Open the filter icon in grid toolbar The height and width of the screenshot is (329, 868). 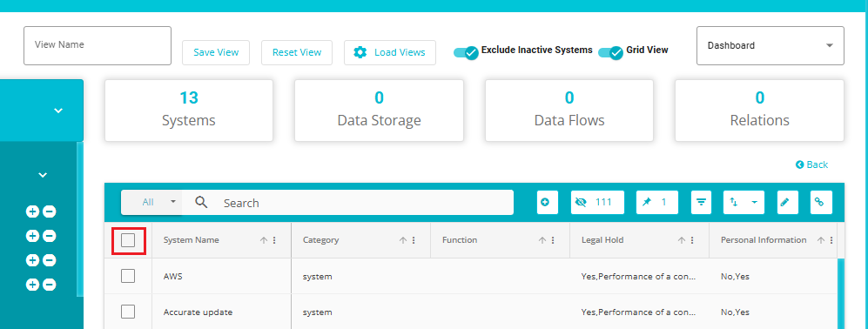702,203
